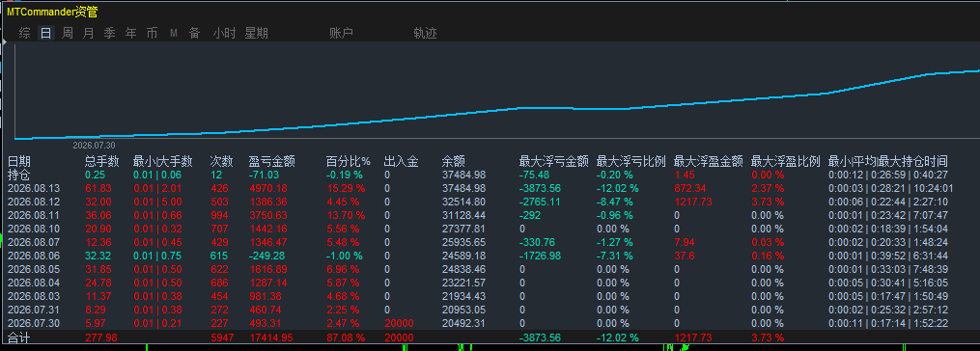The image size is (980, 351).
Task: Open the 备 tab
Action: (194, 33)
